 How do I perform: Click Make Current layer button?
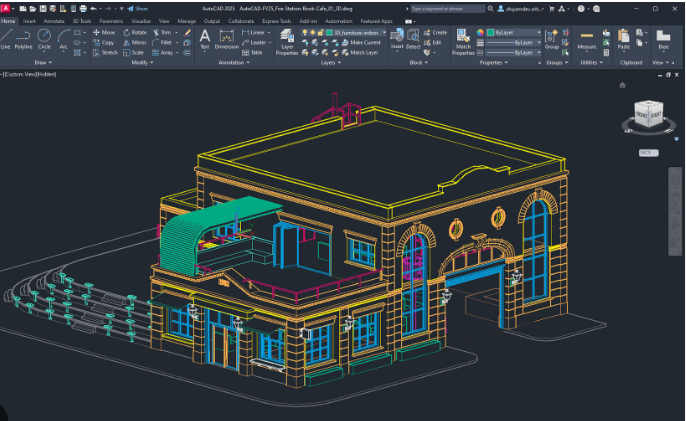[361, 42]
